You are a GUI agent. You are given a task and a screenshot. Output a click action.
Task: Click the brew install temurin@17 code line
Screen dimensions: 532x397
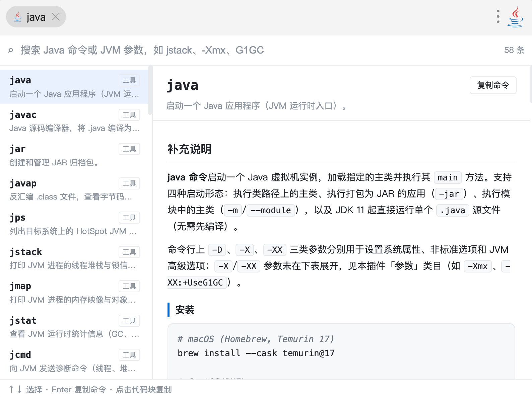256,353
